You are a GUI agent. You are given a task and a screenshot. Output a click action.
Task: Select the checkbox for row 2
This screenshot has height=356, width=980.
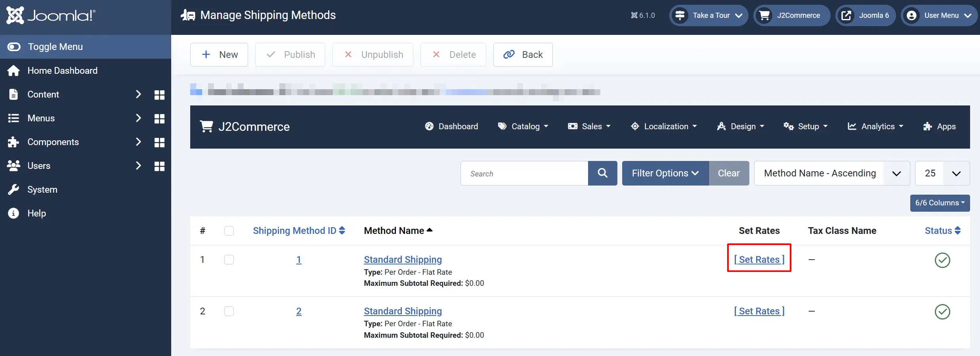pos(229,311)
